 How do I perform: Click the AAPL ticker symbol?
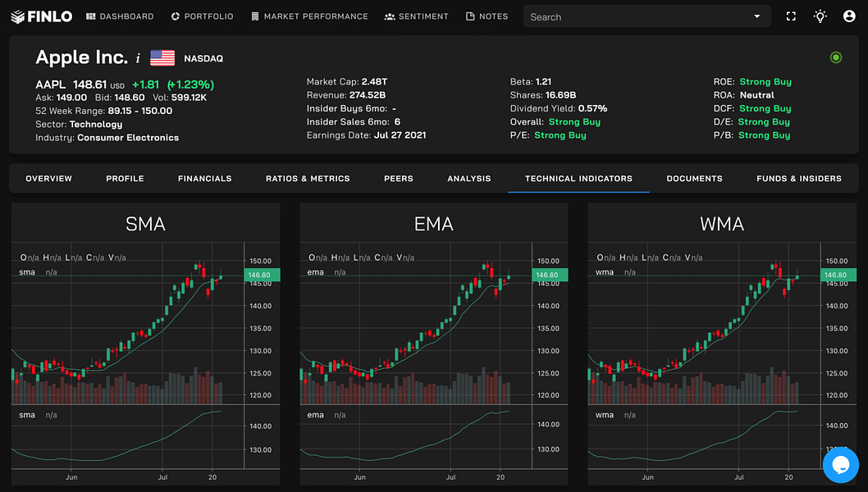pyautogui.click(x=50, y=84)
